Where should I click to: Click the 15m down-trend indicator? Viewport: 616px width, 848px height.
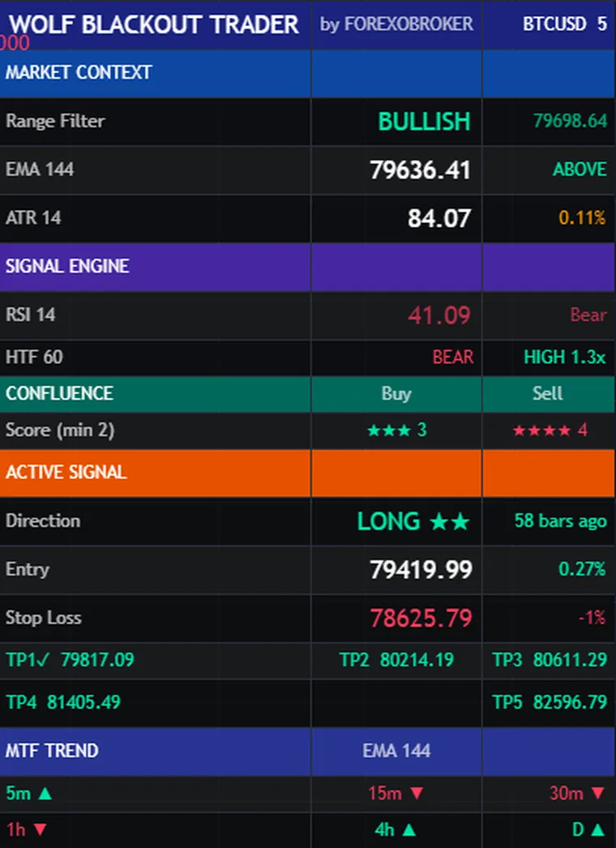396,794
